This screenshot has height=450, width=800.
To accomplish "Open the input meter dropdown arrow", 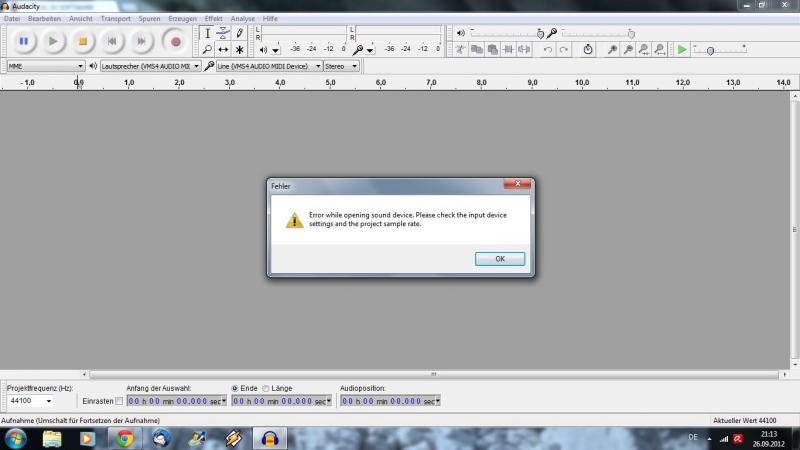I will [x=370, y=50].
